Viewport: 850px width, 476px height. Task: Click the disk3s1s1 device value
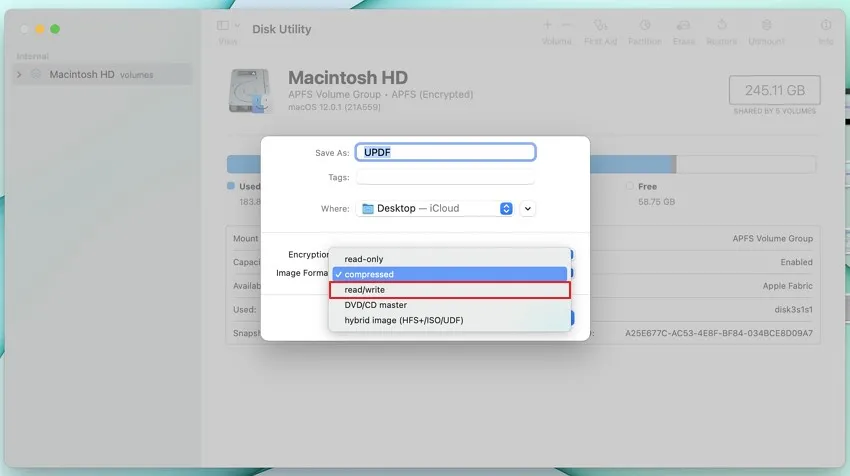click(793, 310)
